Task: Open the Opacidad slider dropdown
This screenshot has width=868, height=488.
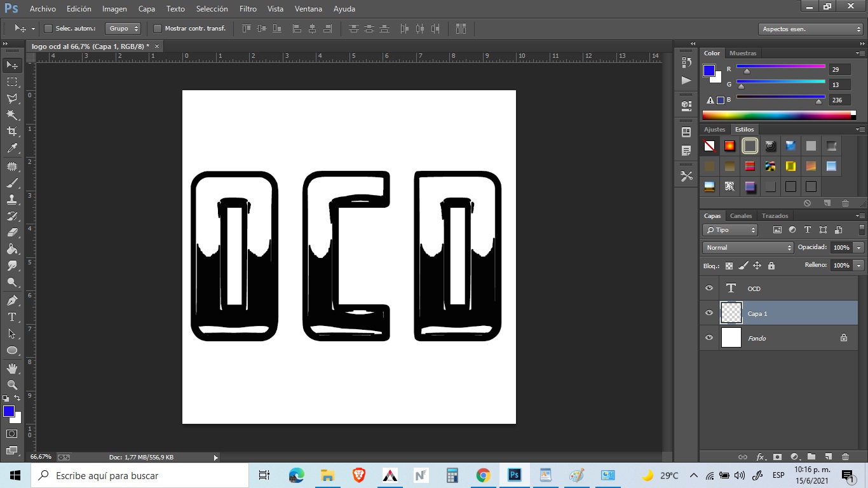Action: pos(859,248)
